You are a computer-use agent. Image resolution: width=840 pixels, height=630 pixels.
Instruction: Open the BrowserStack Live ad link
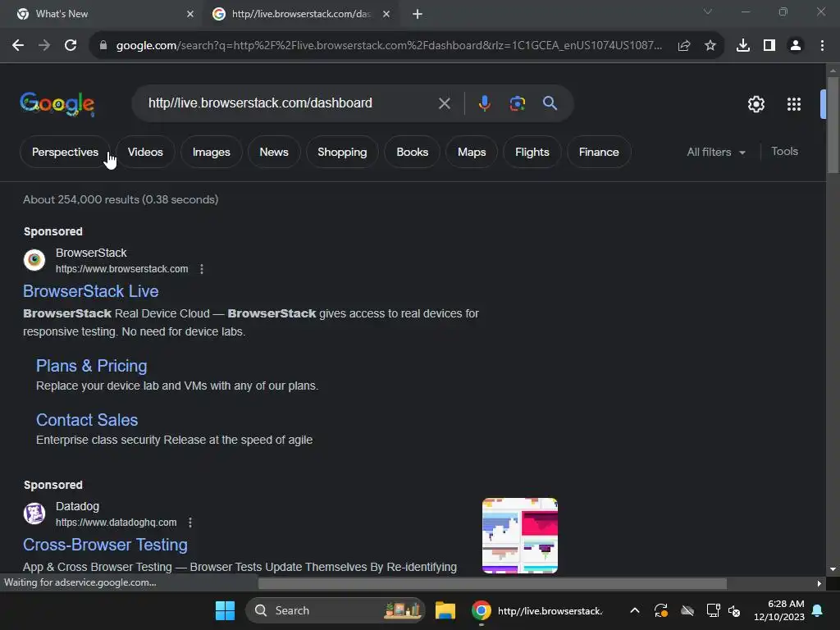point(90,291)
